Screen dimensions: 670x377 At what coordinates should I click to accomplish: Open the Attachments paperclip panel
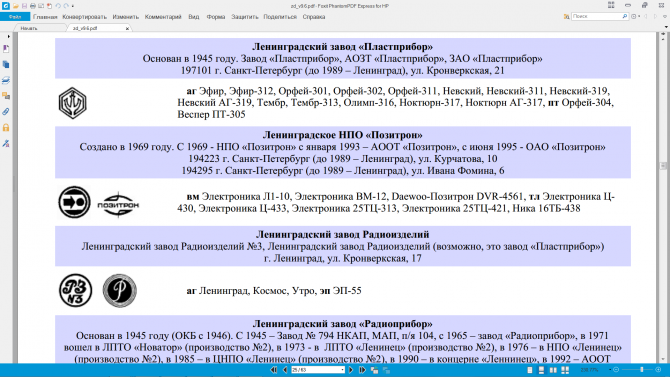(x=6, y=112)
